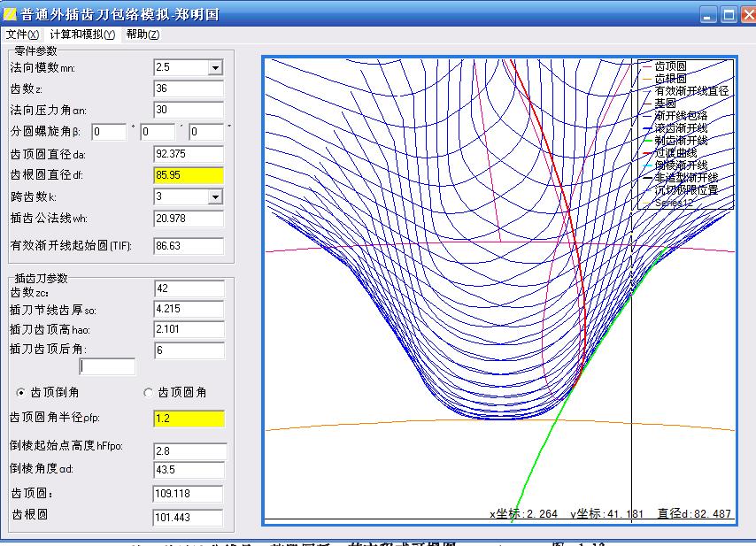The image size is (756, 546).
Task: Click the yellow 齿根圆直径 df field 85.95
Action: click(x=189, y=175)
